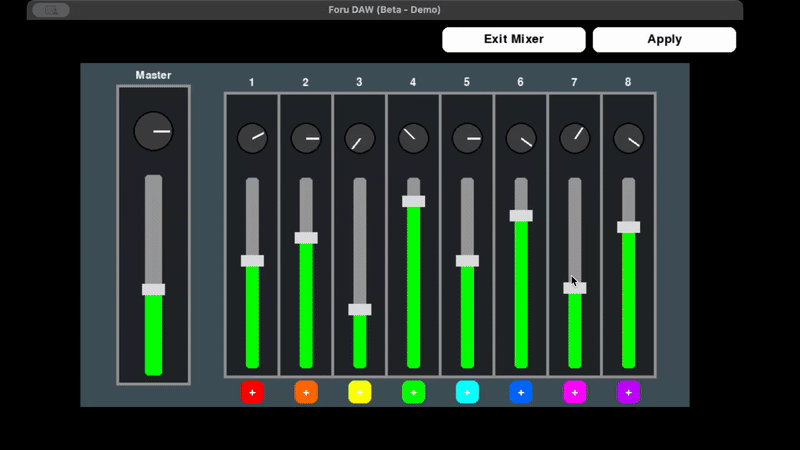Click the channel 5 pan knob
This screenshot has height=450, width=800.
click(467, 138)
